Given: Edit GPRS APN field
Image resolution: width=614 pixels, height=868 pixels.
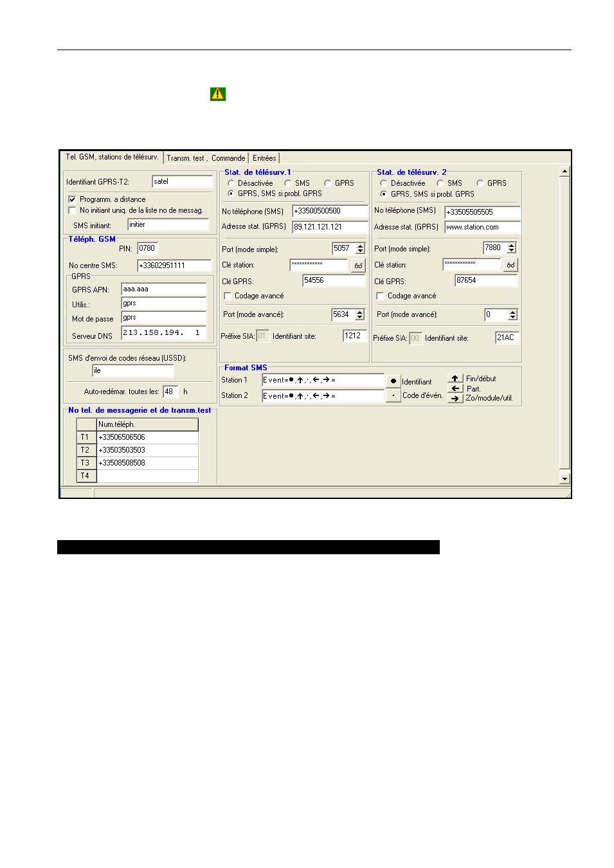Looking at the screenshot, I should [164, 289].
